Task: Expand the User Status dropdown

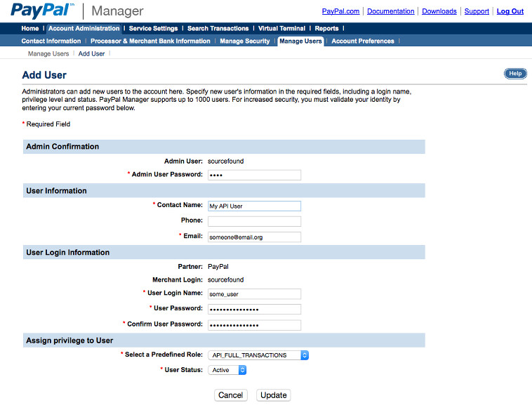Action: tap(227, 370)
